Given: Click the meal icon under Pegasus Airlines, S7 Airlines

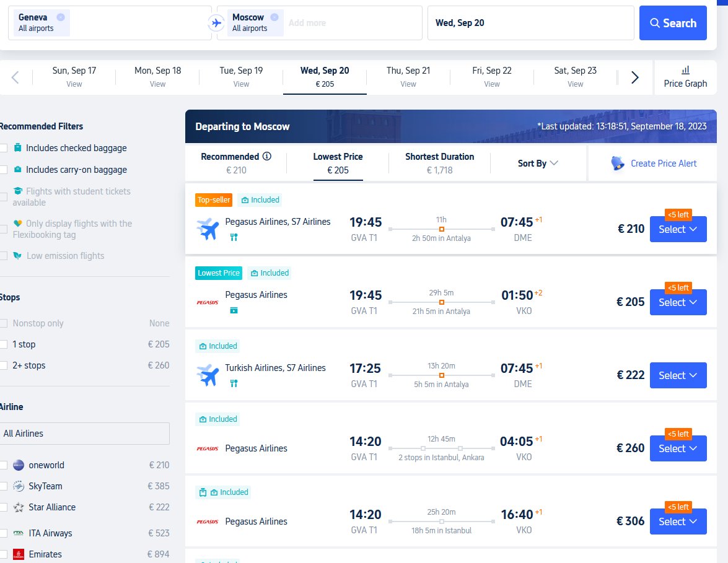Looking at the screenshot, I should coord(234,237).
